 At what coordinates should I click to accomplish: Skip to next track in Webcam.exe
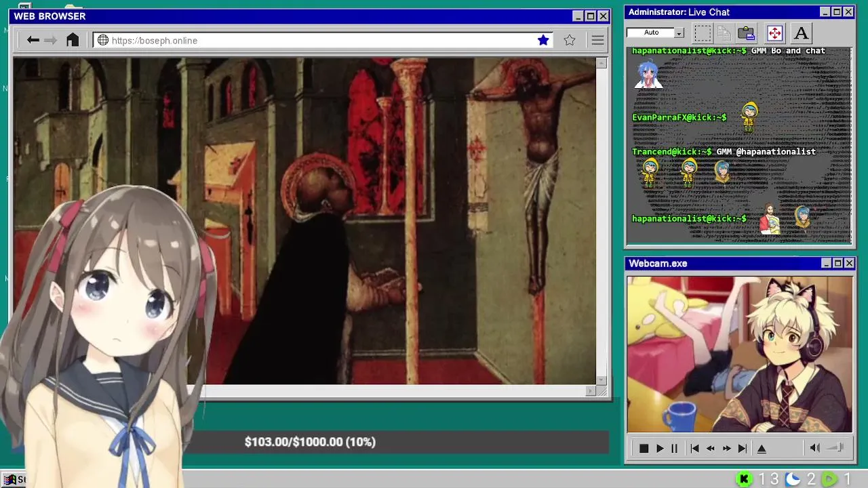(743, 448)
